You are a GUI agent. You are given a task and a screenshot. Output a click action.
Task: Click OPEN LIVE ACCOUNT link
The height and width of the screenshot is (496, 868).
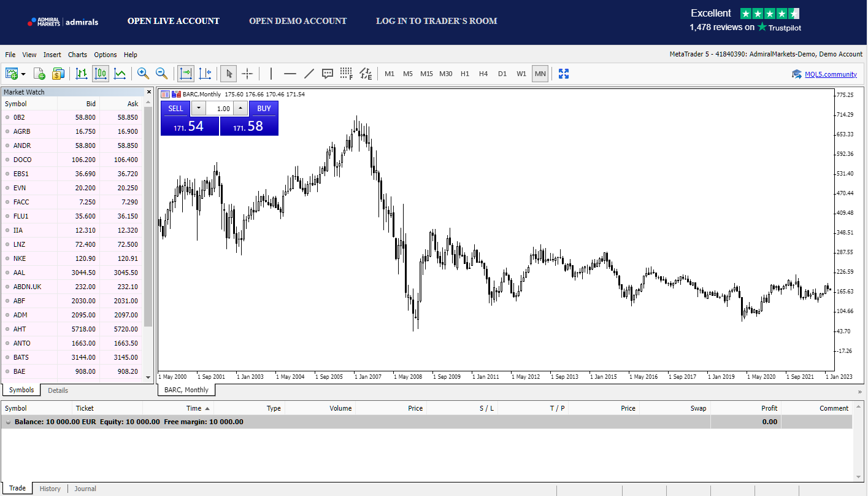pyautogui.click(x=174, y=21)
